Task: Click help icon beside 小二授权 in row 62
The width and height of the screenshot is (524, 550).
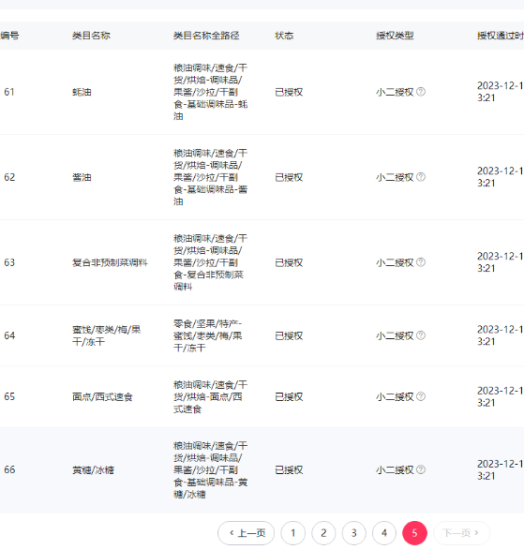Action: click(421, 177)
